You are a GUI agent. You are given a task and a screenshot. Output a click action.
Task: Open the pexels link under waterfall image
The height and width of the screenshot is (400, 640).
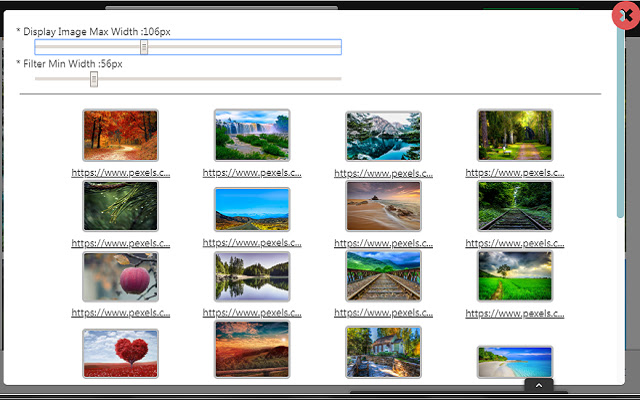(251, 172)
